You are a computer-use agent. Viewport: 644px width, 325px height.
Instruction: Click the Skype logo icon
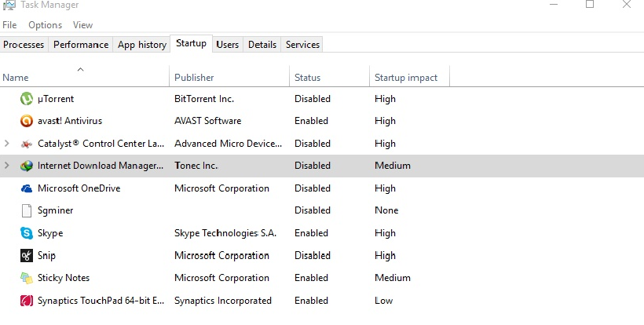[27, 233]
